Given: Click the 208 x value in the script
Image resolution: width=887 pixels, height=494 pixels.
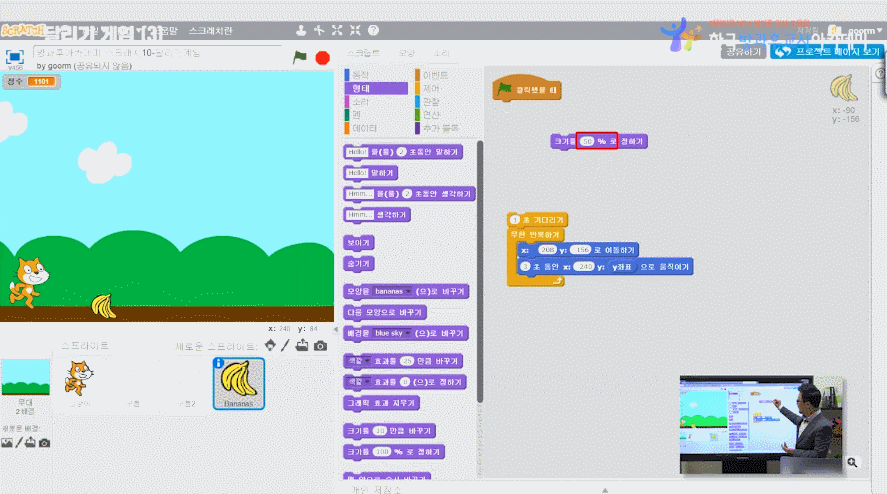Looking at the screenshot, I should pos(547,250).
